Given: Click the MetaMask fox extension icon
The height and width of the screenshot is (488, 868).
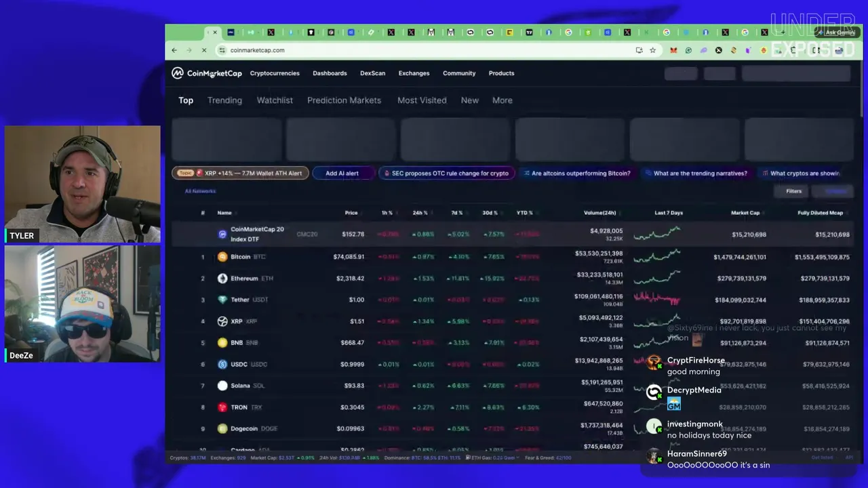Looking at the screenshot, I should [x=673, y=50].
